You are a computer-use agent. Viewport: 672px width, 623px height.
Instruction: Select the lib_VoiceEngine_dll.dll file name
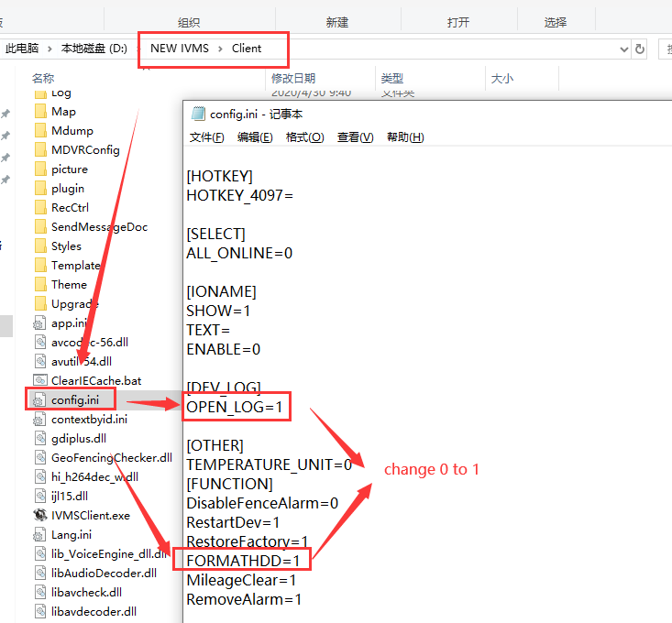click(109, 554)
